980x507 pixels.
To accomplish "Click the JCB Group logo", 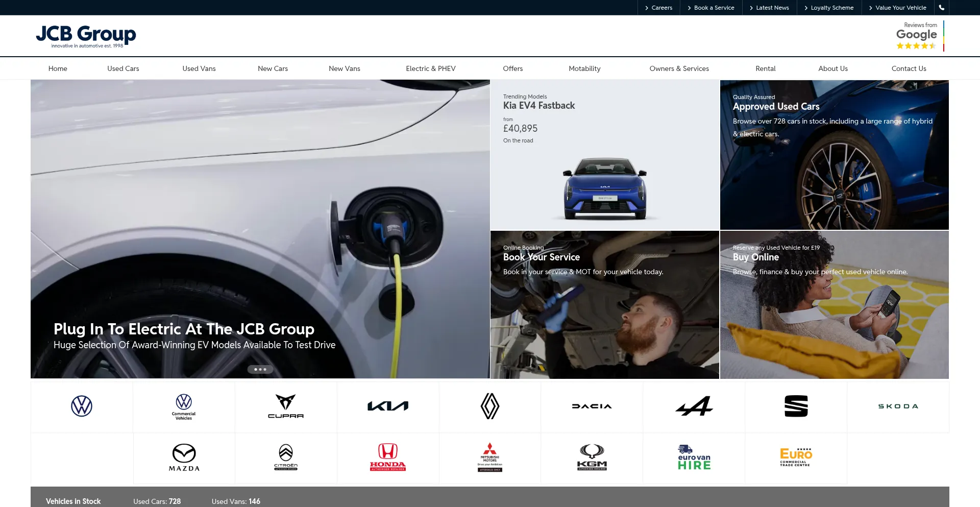I will pyautogui.click(x=86, y=36).
